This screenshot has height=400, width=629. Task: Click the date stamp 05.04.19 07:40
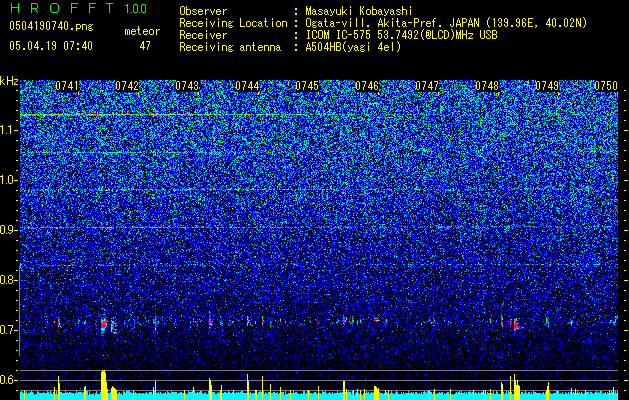coord(51,46)
